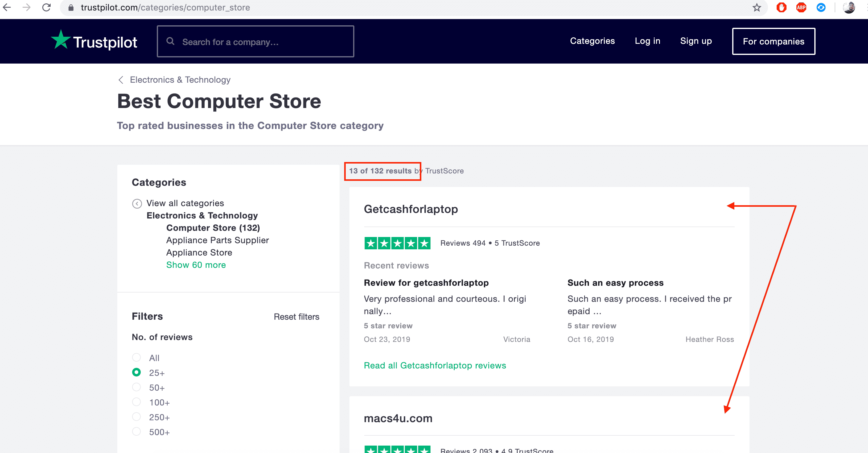Image resolution: width=868 pixels, height=453 pixels.
Task: Click Log in in header
Action: pyautogui.click(x=647, y=41)
